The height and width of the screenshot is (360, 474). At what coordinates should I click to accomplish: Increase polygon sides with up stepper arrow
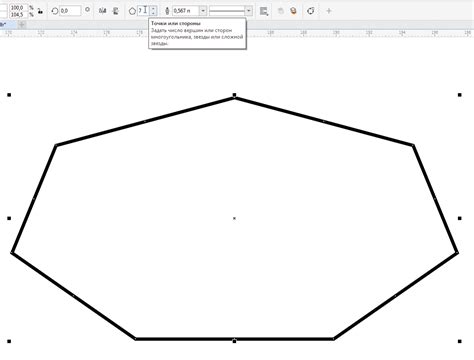coord(153,8)
